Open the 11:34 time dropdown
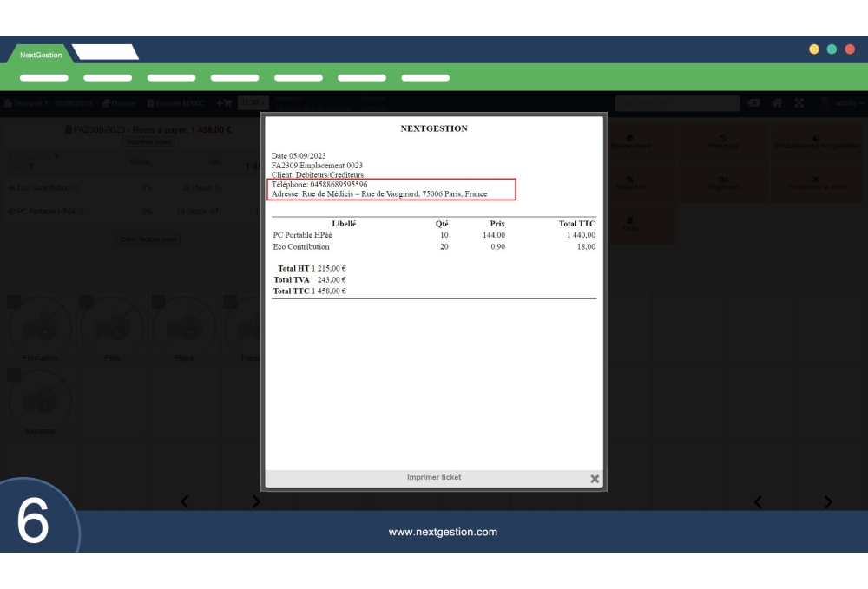The height and width of the screenshot is (589, 868). (x=253, y=103)
